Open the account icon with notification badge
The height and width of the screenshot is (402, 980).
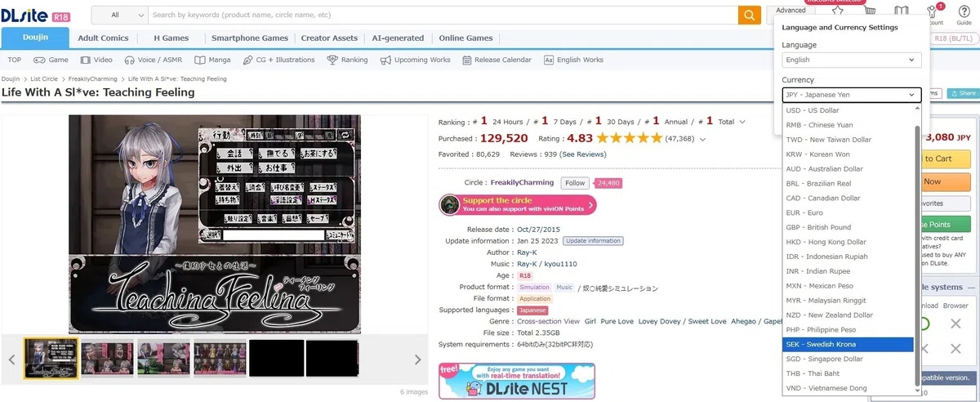click(x=933, y=14)
